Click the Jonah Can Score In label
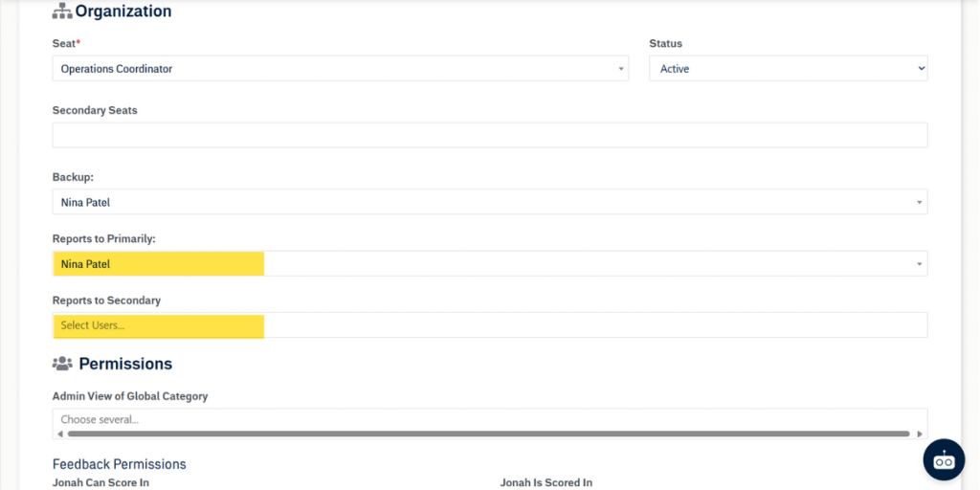 (x=100, y=482)
